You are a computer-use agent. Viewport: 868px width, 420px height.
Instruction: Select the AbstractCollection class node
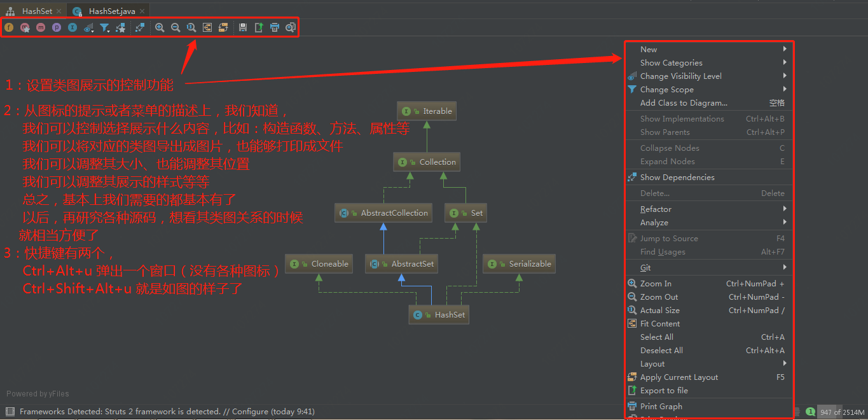coord(383,213)
